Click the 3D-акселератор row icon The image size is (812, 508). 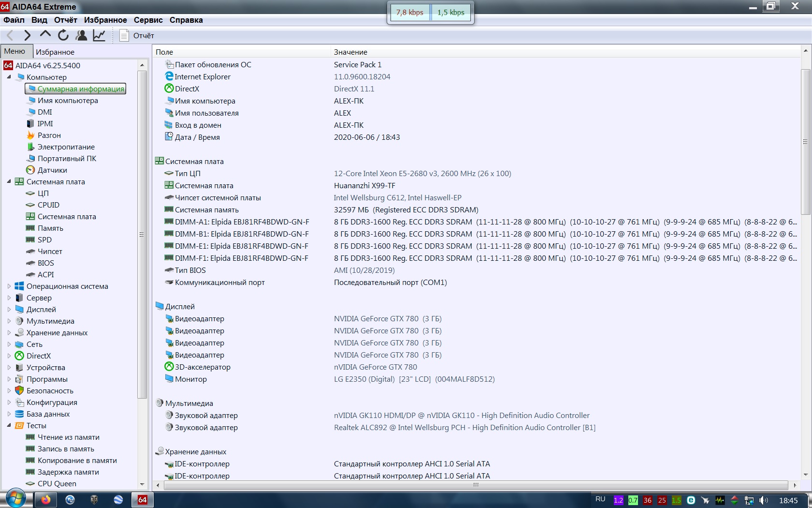169,367
